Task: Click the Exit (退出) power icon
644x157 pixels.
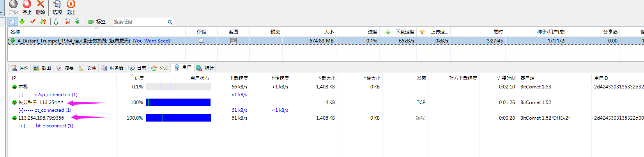Action: click(71, 5)
